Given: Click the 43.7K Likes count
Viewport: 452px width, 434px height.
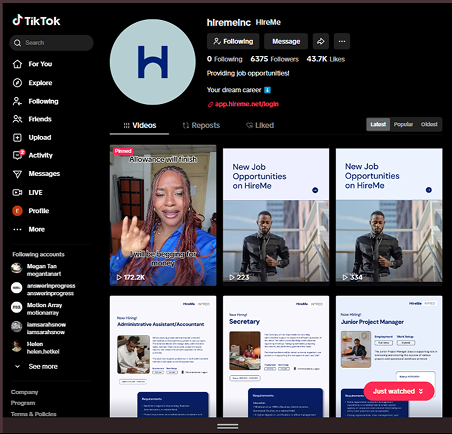Looking at the screenshot, I should pos(326,59).
